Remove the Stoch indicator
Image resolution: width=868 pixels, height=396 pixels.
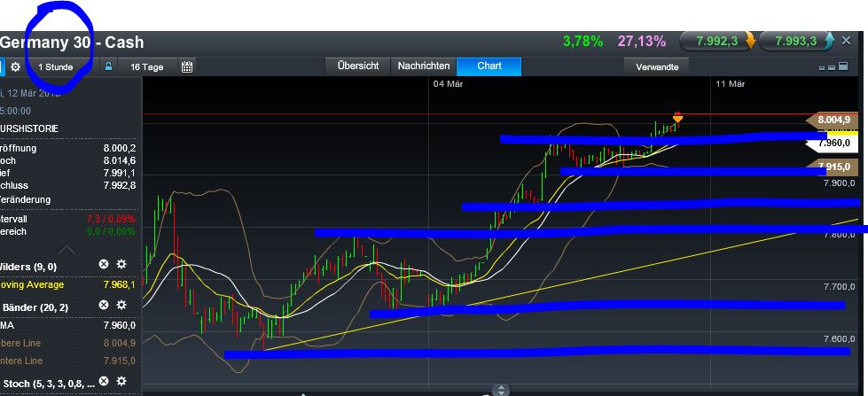click(x=104, y=381)
